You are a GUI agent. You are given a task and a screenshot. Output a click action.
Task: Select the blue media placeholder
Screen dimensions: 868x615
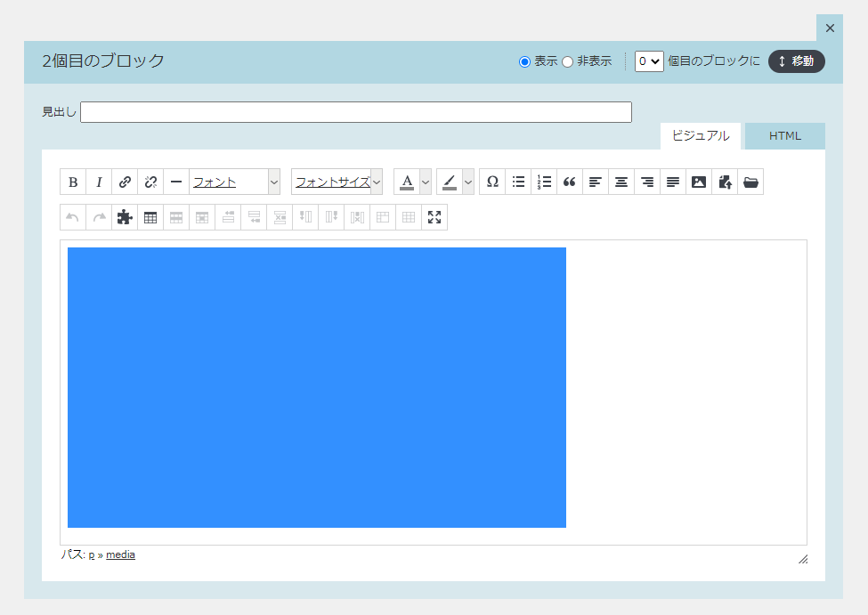point(317,387)
